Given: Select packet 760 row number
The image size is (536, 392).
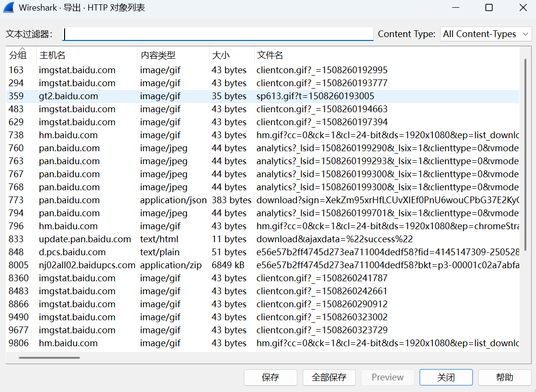Looking at the screenshot, I should [x=16, y=148].
